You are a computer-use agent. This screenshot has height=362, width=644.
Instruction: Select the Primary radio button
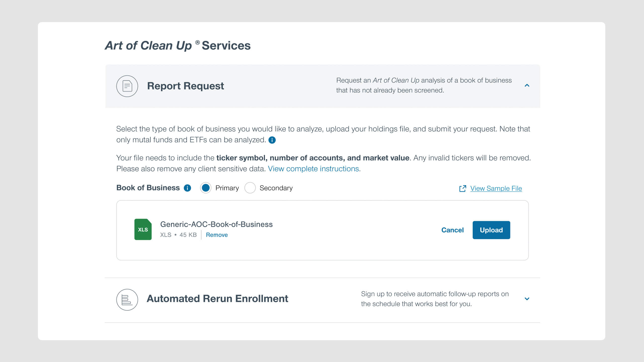pyautogui.click(x=206, y=188)
